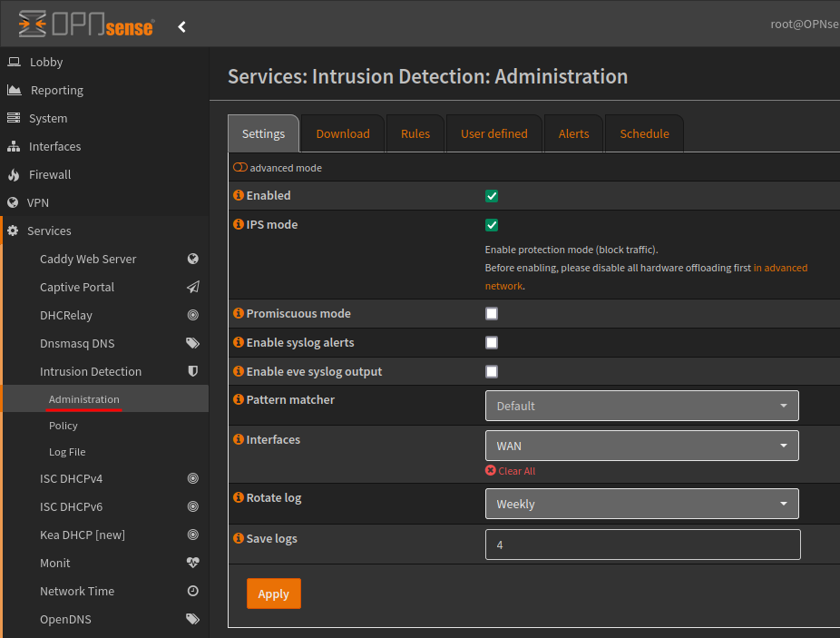
Task: Enable Promiscuous mode checkbox
Action: click(x=492, y=314)
